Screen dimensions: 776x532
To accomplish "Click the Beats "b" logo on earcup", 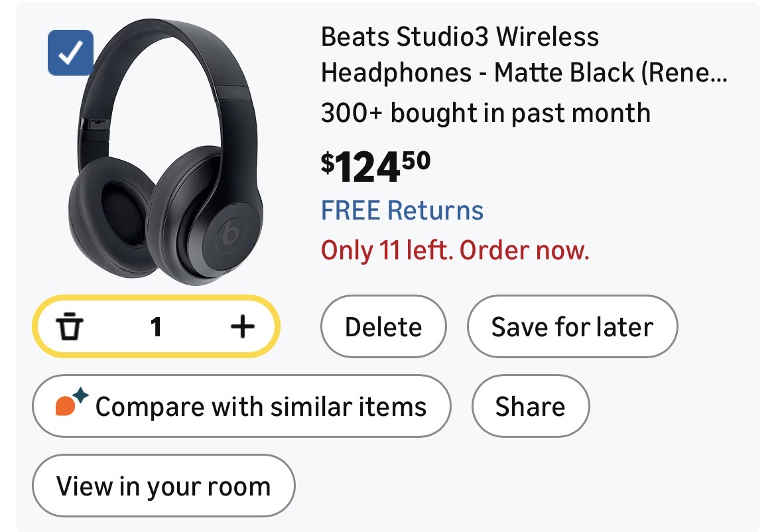I will [x=230, y=234].
